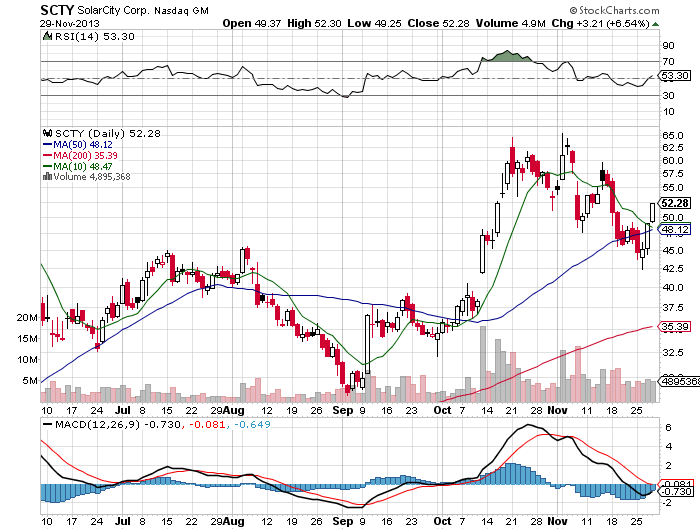Click the Close 52.28 header value
The height and width of the screenshot is (530, 700).
438,23
